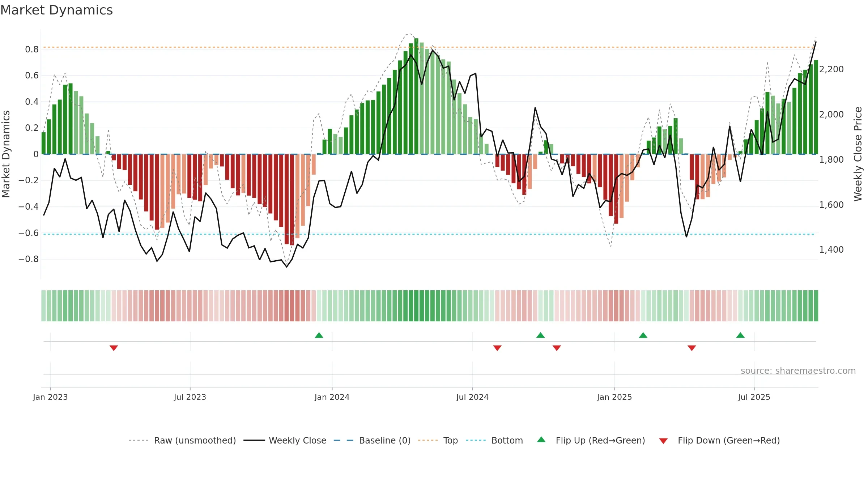This screenshot has width=868, height=488.
Task: Click the Jul 2025 x-axis label
Action: (x=754, y=397)
